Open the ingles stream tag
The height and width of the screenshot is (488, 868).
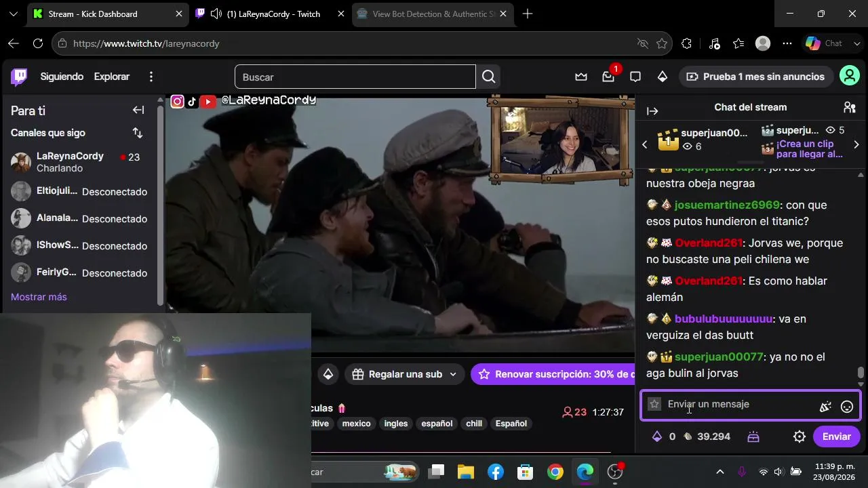[x=396, y=424]
